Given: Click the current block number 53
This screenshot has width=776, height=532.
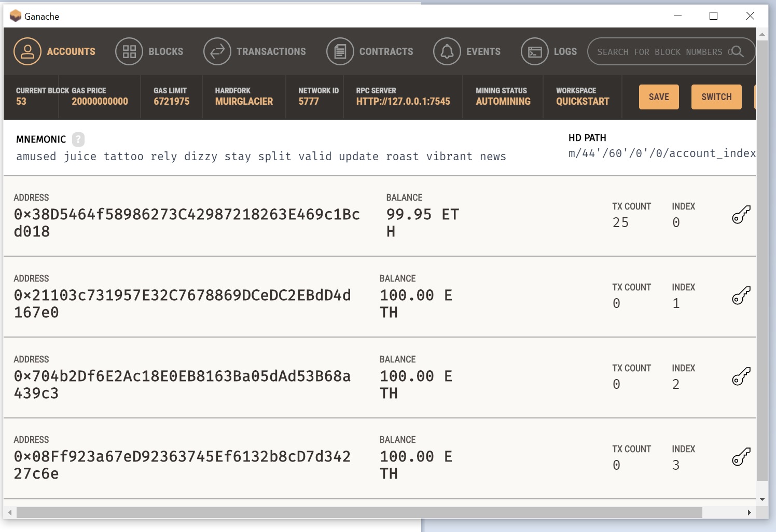Looking at the screenshot, I should tap(21, 102).
